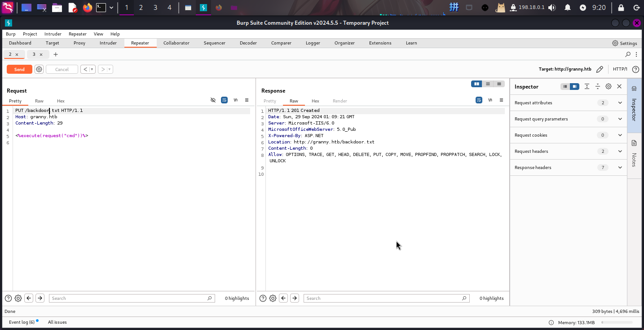644x330 pixels.
Task: Open the Repeater tab bar kebab menu
Action: 637,54
